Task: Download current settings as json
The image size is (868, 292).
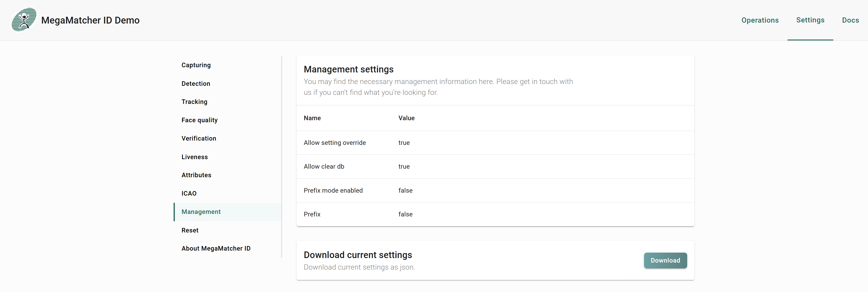Action: [x=665, y=260]
